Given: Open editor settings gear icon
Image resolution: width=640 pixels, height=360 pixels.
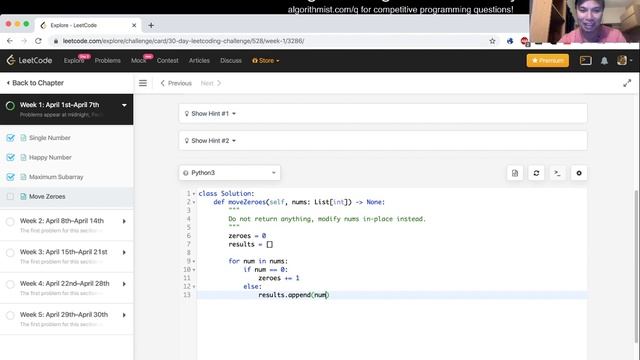Looking at the screenshot, I should [579, 173].
